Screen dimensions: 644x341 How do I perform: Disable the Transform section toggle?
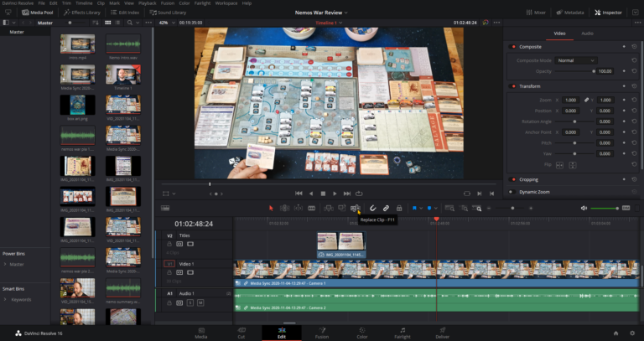coord(512,86)
